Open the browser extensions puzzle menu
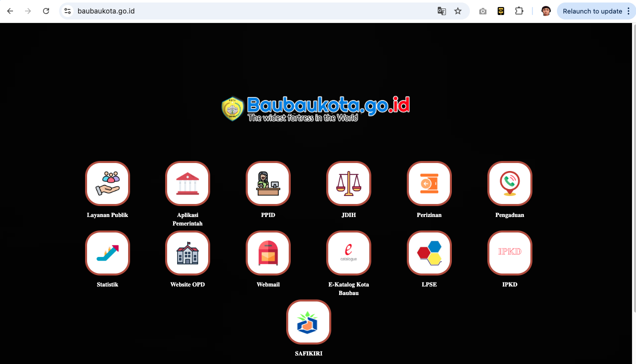The height and width of the screenshot is (364, 636). (x=519, y=11)
